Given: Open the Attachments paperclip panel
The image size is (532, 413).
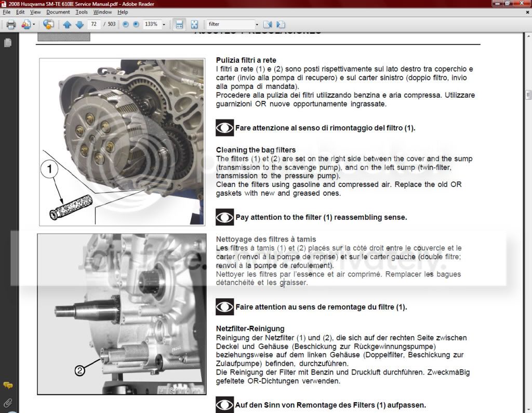Looking at the screenshot, I should click(8, 403).
